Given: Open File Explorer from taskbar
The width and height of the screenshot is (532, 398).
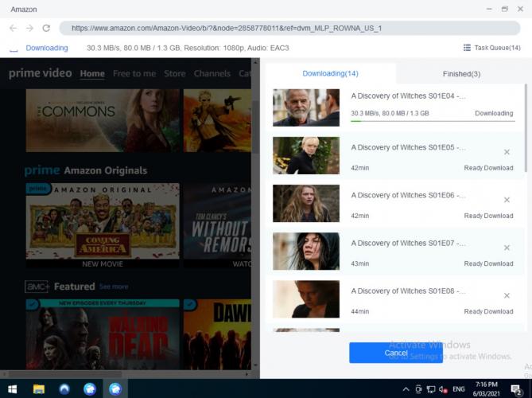Looking at the screenshot, I should 39,389.
